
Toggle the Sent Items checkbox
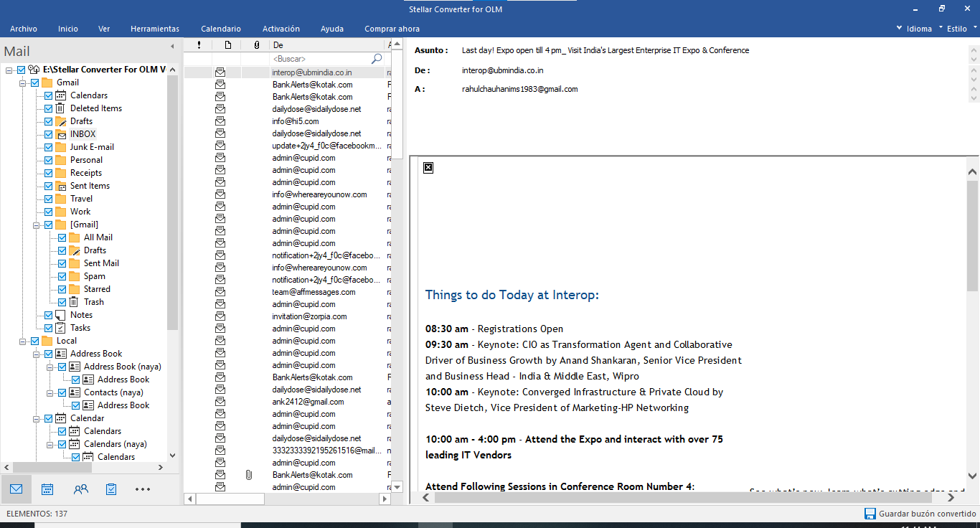49,186
